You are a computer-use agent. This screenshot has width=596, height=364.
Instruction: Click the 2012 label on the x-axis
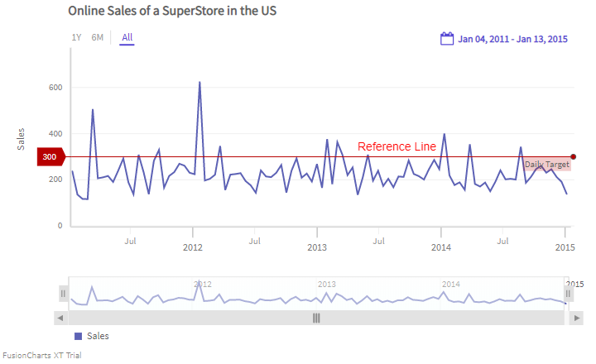[193, 247]
